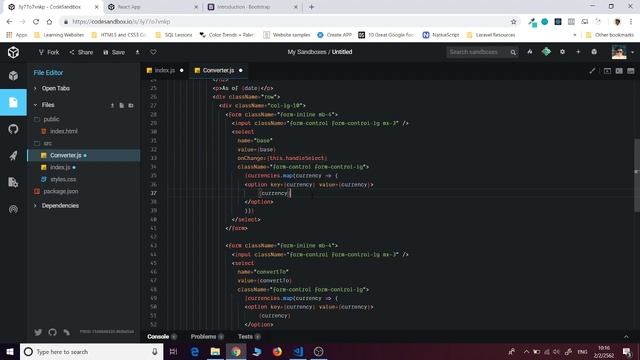Switch to split view layout icon

tap(619, 71)
